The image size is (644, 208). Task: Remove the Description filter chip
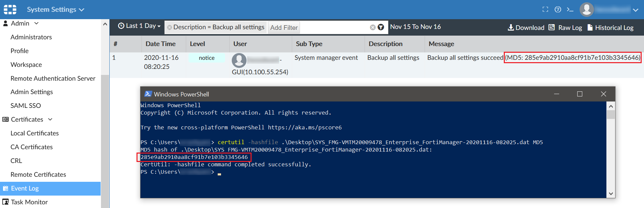point(170,28)
